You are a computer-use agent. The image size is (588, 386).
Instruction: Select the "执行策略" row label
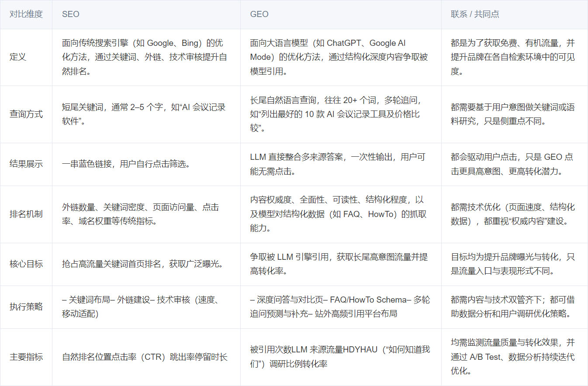pyautogui.click(x=26, y=307)
